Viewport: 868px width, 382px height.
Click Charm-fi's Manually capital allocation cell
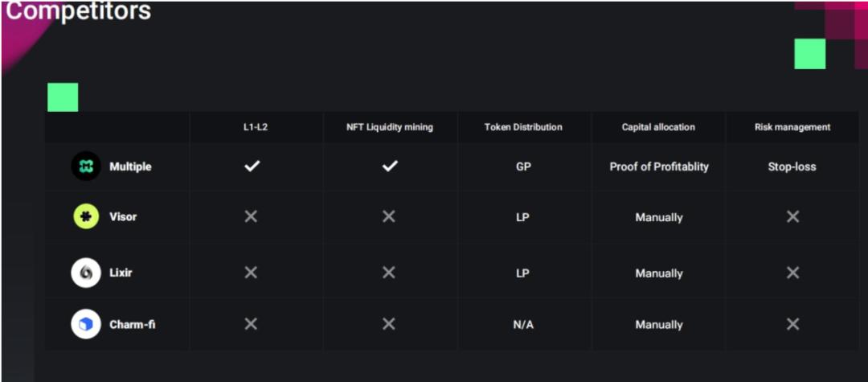tap(659, 325)
